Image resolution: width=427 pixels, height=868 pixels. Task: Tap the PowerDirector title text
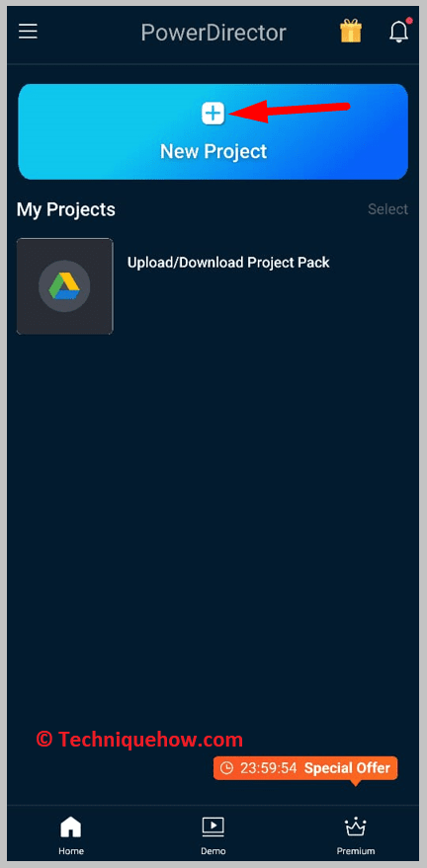coord(213,33)
